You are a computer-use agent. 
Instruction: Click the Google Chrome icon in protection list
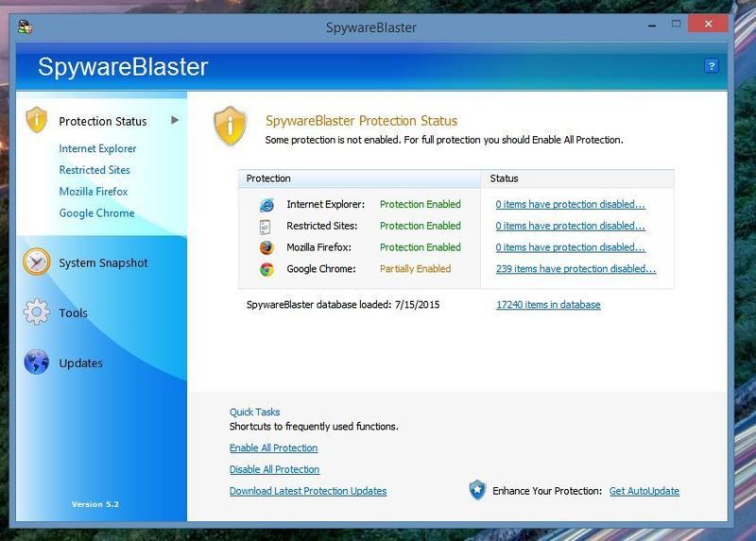click(x=266, y=269)
